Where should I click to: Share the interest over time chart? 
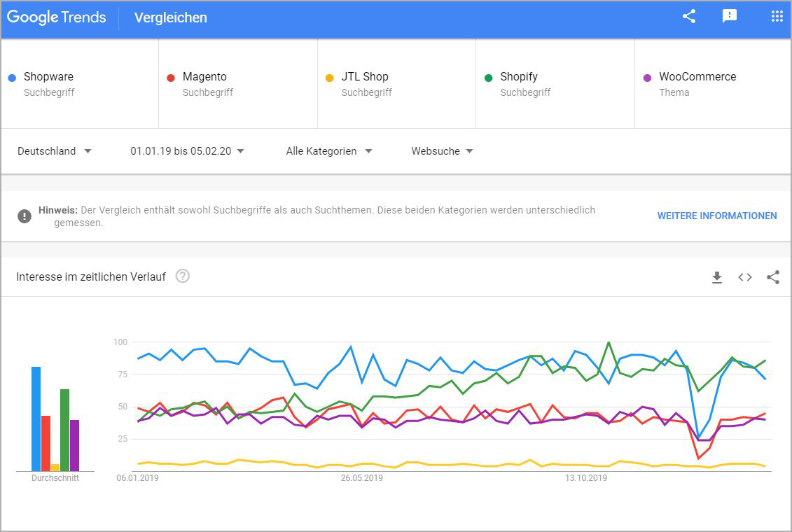click(x=773, y=278)
